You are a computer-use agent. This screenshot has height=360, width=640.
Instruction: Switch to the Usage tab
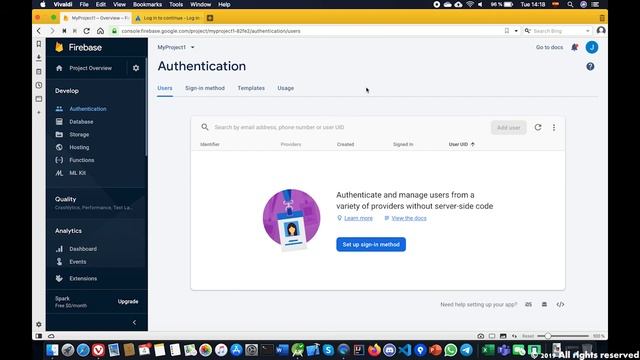(285, 88)
